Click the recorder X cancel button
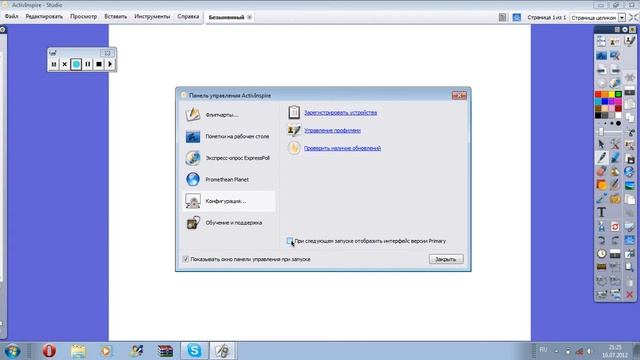The height and width of the screenshot is (360, 640). coord(64,64)
